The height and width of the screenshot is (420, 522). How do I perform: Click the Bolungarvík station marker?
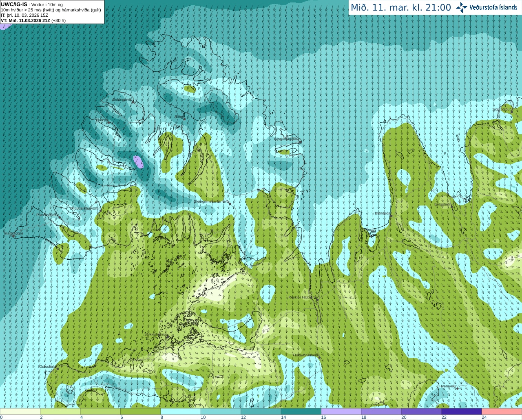point(133,102)
